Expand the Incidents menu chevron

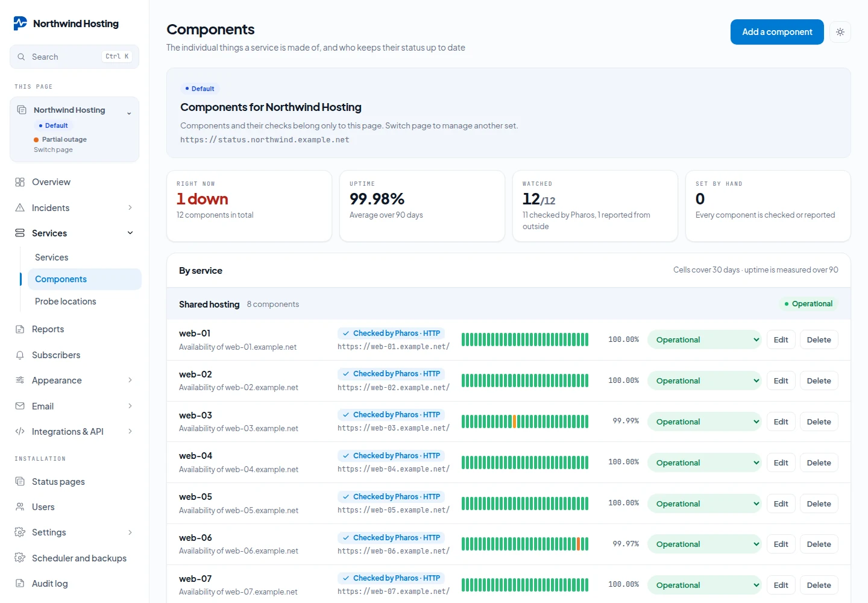pyautogui.click(x=130, y=207)
